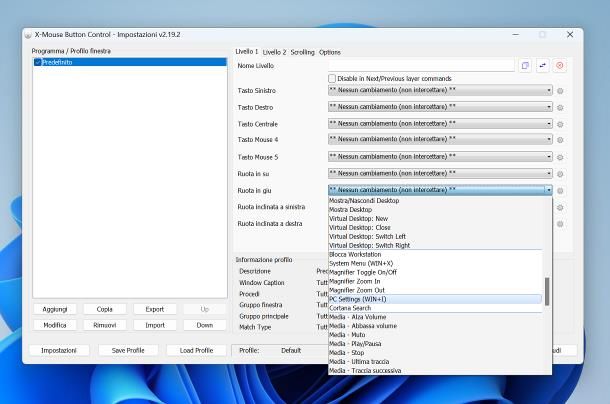Viewport: 610px width, 404px height.
Task: Click the Down button
Action: point(205,325)
